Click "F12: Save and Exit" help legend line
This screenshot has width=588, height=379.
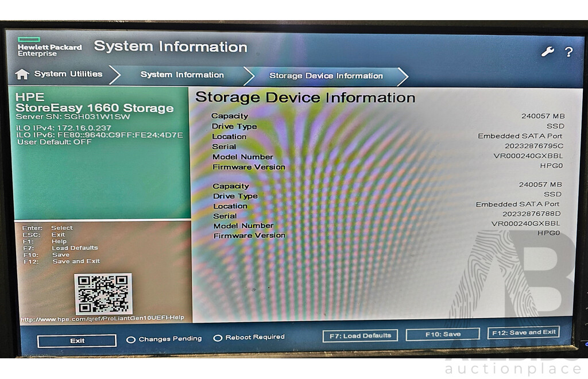(61, 261)
